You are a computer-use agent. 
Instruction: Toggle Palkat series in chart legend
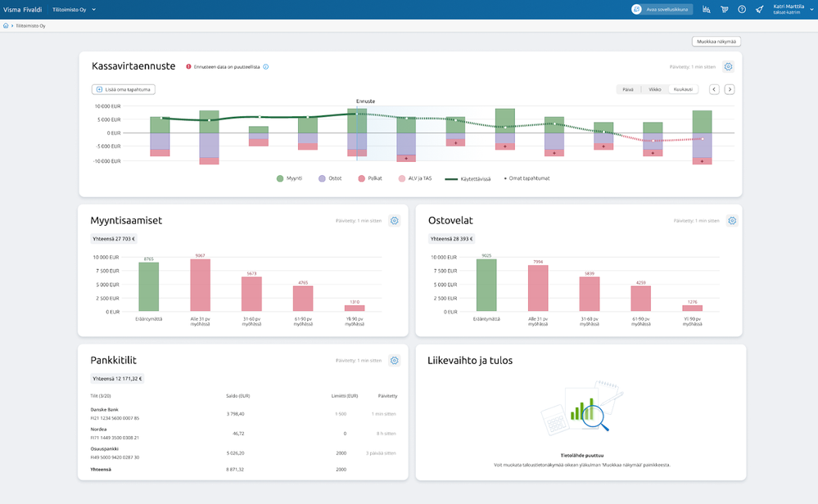(370, 178)
